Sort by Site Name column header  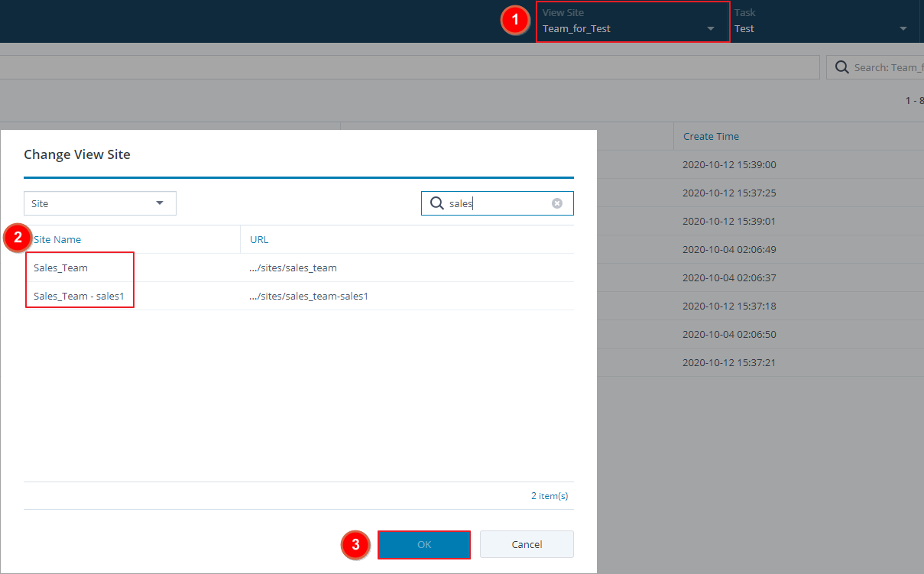click(x=57, y=239)
